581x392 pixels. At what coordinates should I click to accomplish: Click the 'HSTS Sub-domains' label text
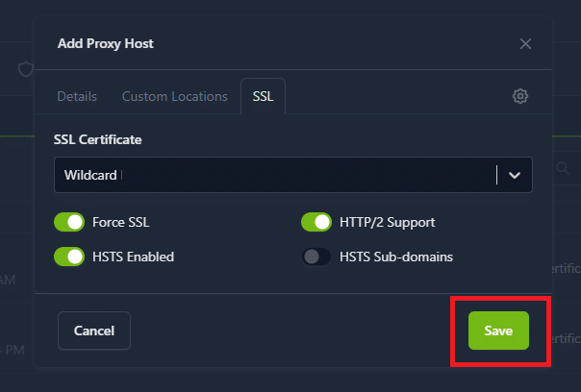[396, 257]
